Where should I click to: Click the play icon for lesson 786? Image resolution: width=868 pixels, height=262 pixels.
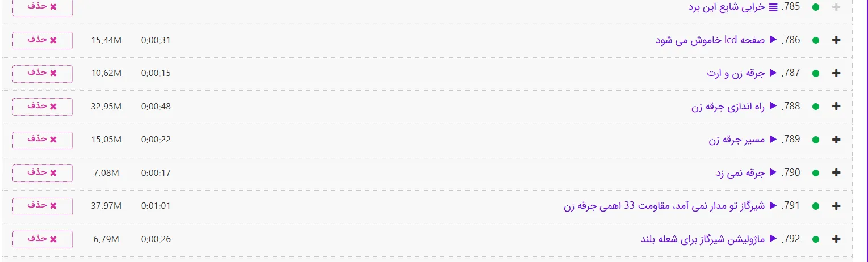pyautogui.click(x=773, y=40)
